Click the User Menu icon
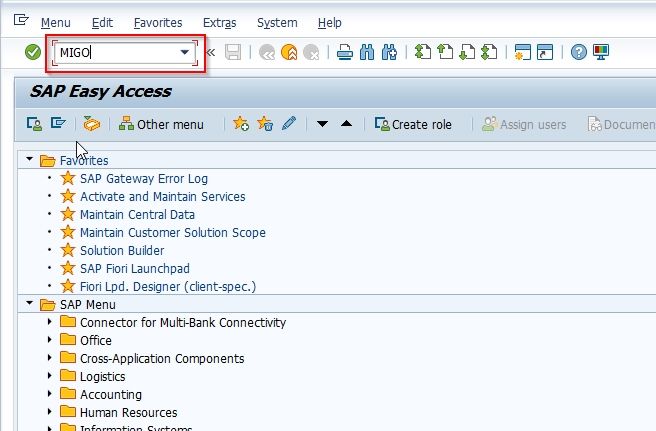 [x=34, y=124]
